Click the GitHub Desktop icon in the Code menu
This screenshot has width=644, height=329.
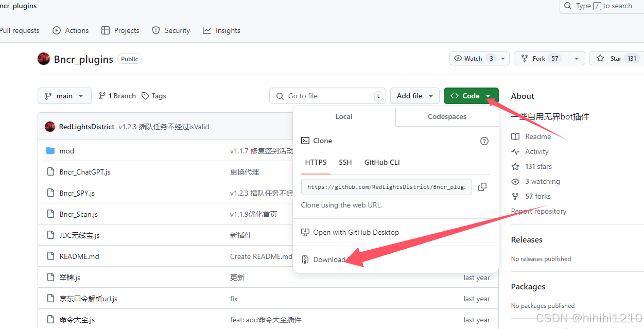[x=305, y=232]
